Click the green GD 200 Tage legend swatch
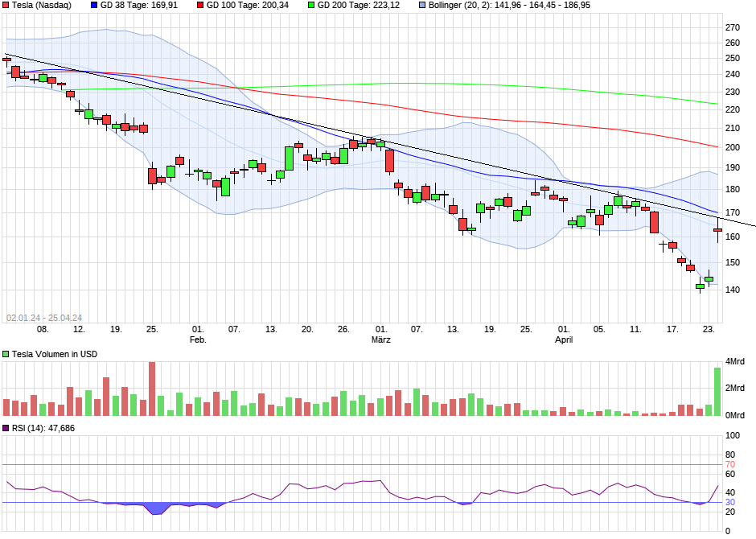Viewport: 756px width, 539px height. point(311,6)
